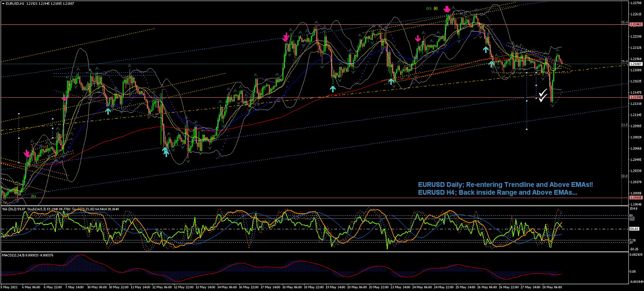The width and height of the screenshot is (644, 291).
Task: Click the 12 May 06:00 time label
Action: click(163, 287)
